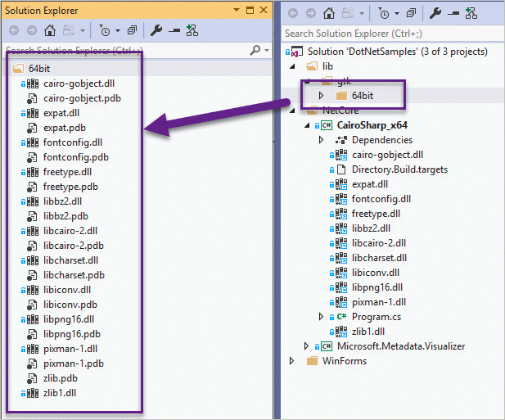The image size is (505, 420).
Task: Click Collapse All in the right panel toolbar
Action: pyautogui.click(x=411, y=13)
